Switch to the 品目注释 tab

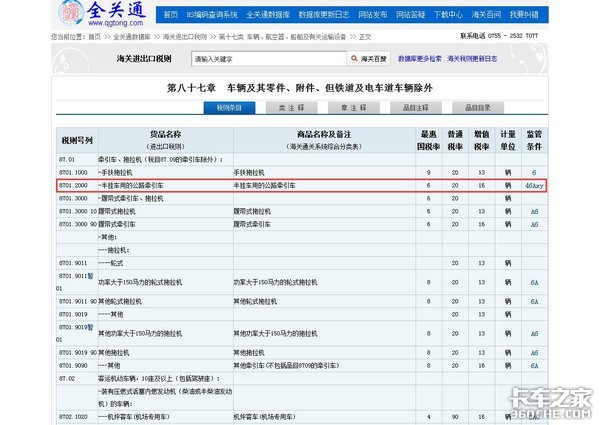416,108
